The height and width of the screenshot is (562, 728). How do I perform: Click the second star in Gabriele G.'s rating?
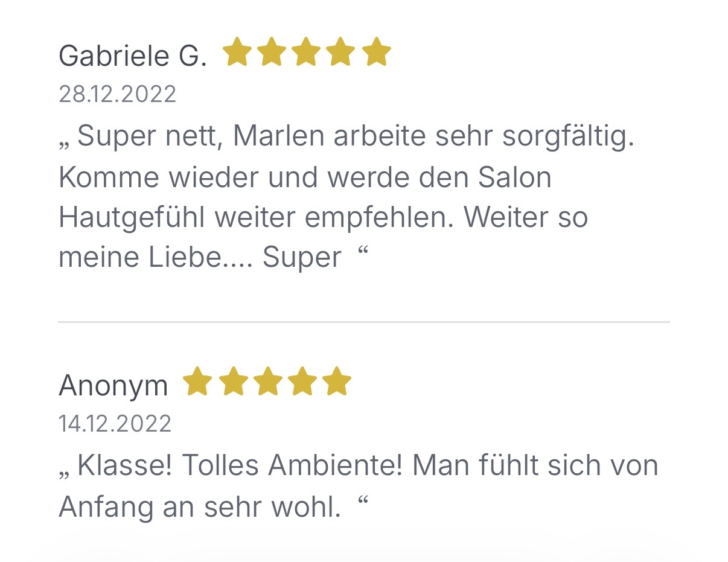click(x=272, y=52)
